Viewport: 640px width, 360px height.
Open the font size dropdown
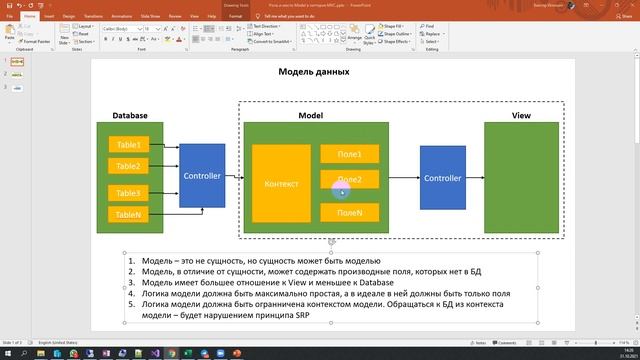tap(158, 29)
